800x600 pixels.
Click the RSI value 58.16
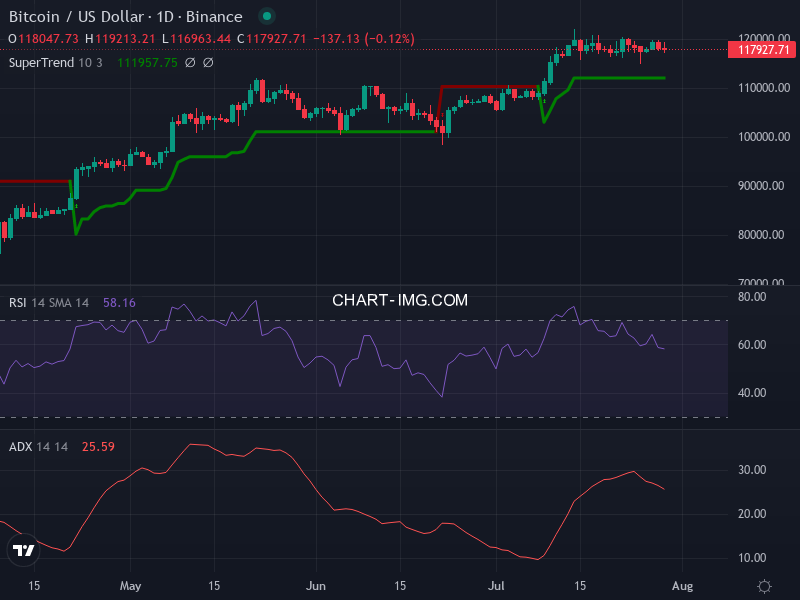pos(119,303)
